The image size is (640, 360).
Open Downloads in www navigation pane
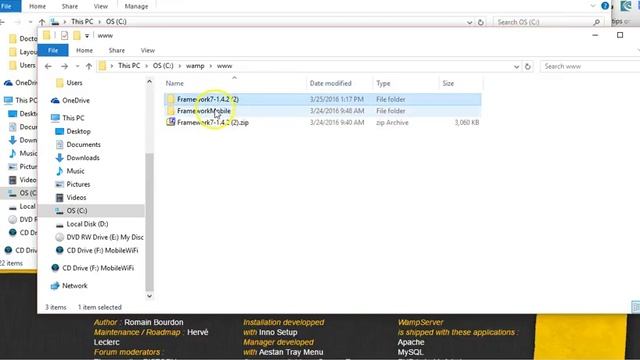coord(83,158)
